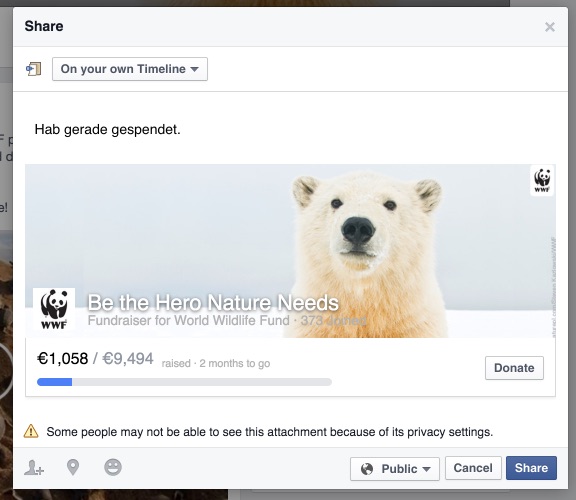This screenshot has height=500, width=576.
Task: Click the large WWF logo beside fundraiser title
Action: click(54, 310)
